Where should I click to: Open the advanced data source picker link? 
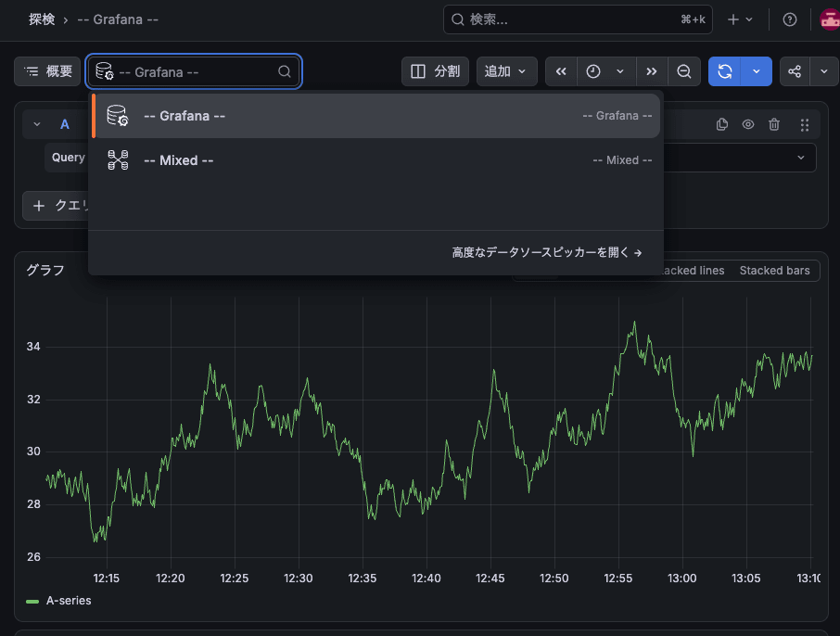click(546, 252)
